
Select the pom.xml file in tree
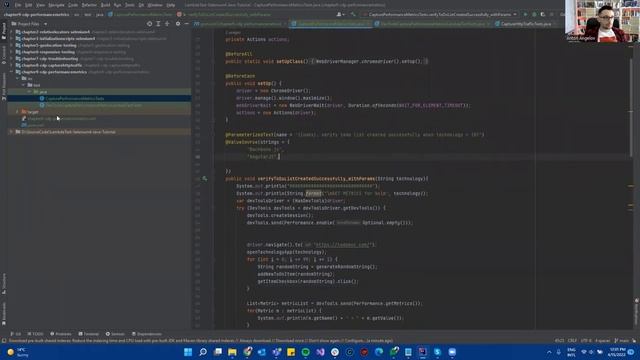(33, 125)
